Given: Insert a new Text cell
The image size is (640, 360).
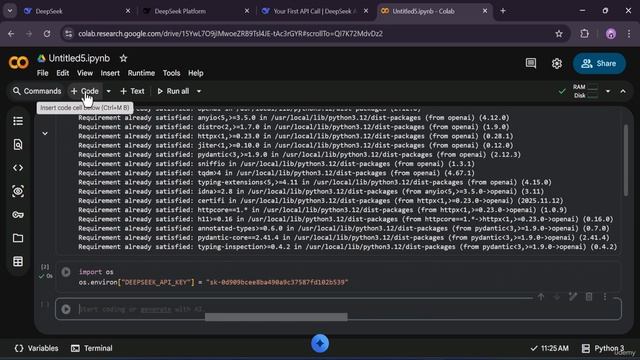Looking at the screenshot, I should [x=132, y=91].
